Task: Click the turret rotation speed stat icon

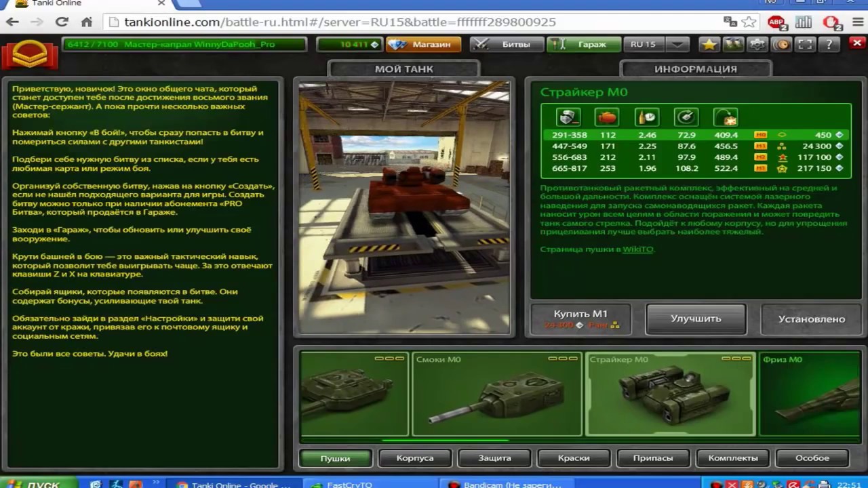Action: pos(686,117)
